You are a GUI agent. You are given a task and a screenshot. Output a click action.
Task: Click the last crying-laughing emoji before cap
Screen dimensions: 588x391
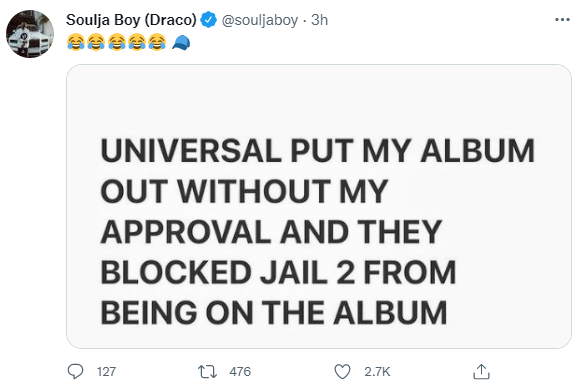[x=157, y=42]
